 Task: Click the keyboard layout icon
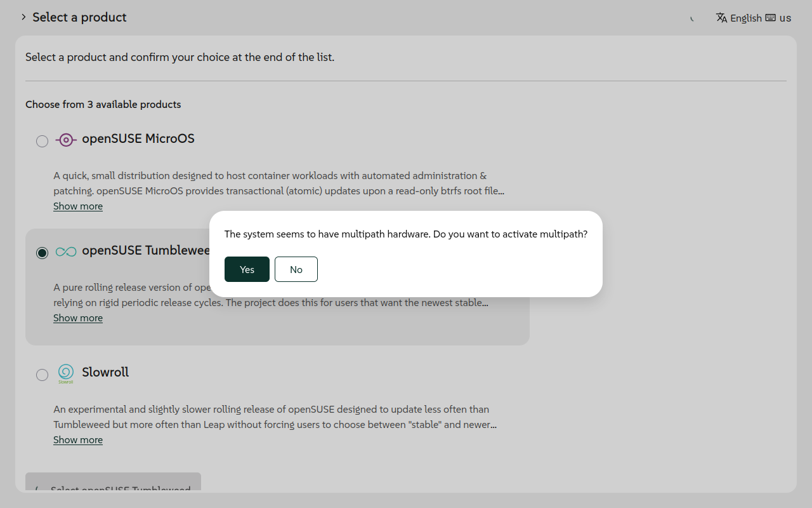pyautogui.click(x=769, y=18)
